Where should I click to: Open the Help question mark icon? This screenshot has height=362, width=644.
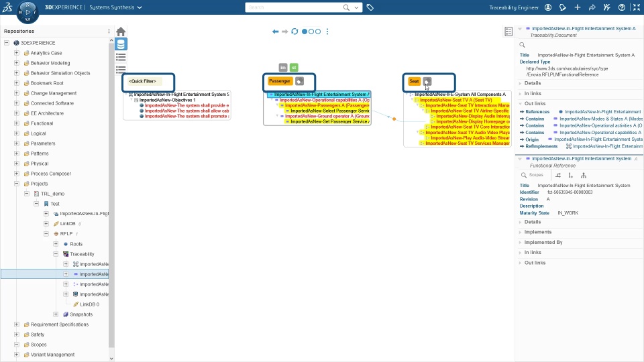coord(622,7)
